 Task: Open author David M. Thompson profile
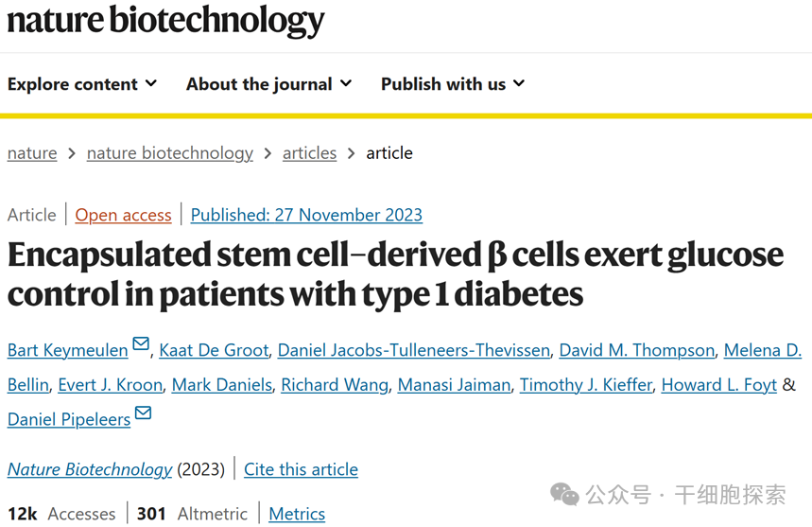coord(637,350)
